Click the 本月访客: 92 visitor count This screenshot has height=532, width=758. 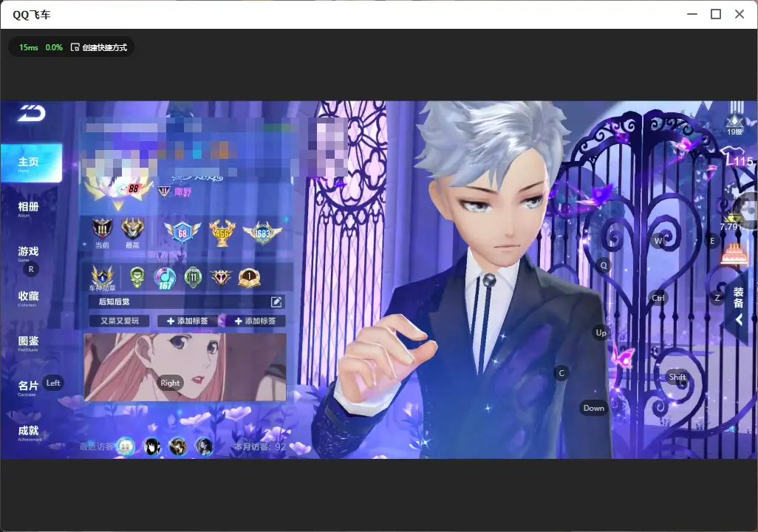click(x=260, y=447)
